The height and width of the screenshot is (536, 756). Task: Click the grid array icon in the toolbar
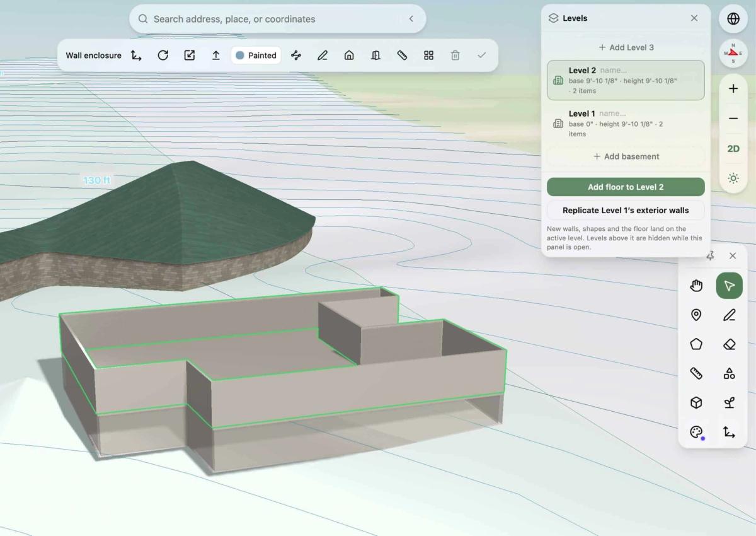point(428,55)
